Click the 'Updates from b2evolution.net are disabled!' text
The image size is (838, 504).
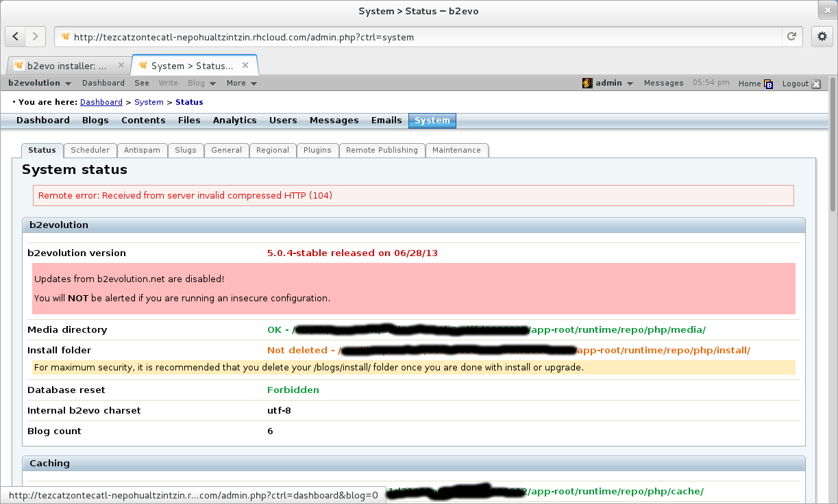[x=129, y=279]
